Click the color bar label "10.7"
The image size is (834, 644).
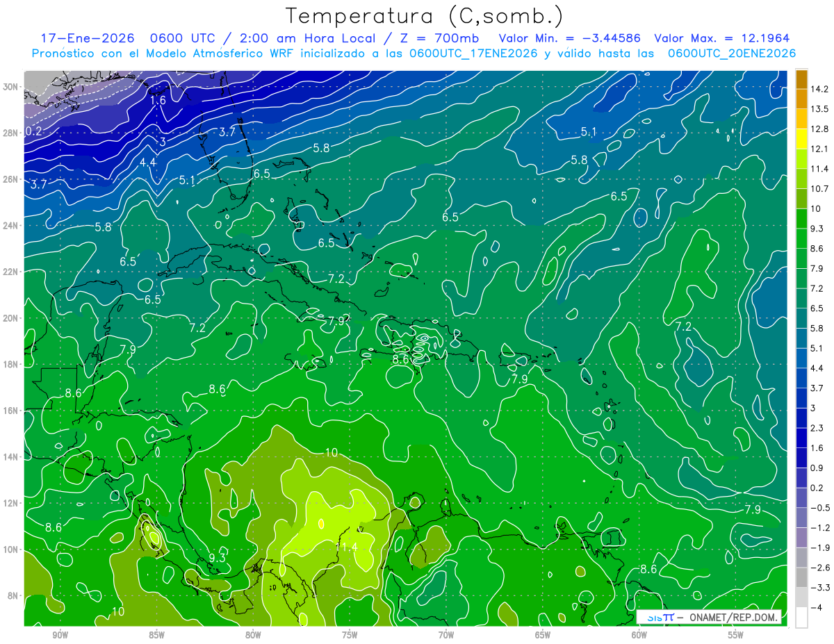[x=820, y=189]
